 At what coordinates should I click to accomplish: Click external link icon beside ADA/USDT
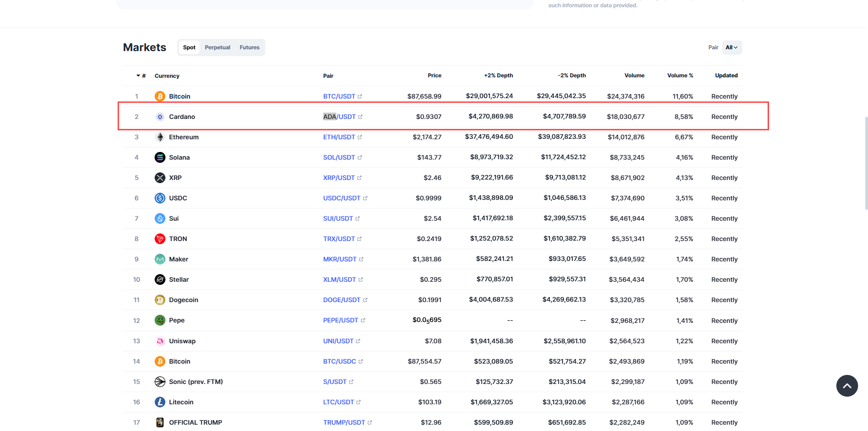click(x=360, y=117)
